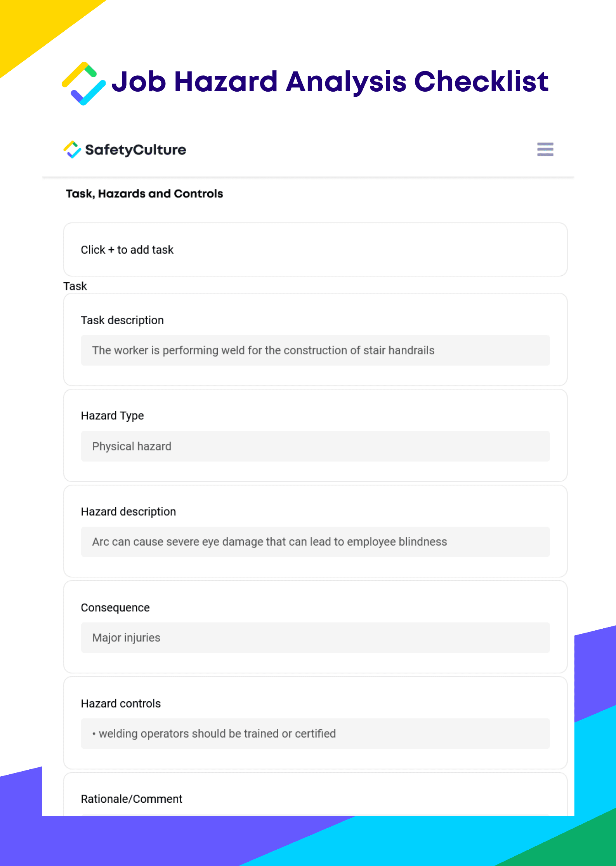Edit the Hazard description text field
This screenshot has height=866, width=616.
point(315,542)
